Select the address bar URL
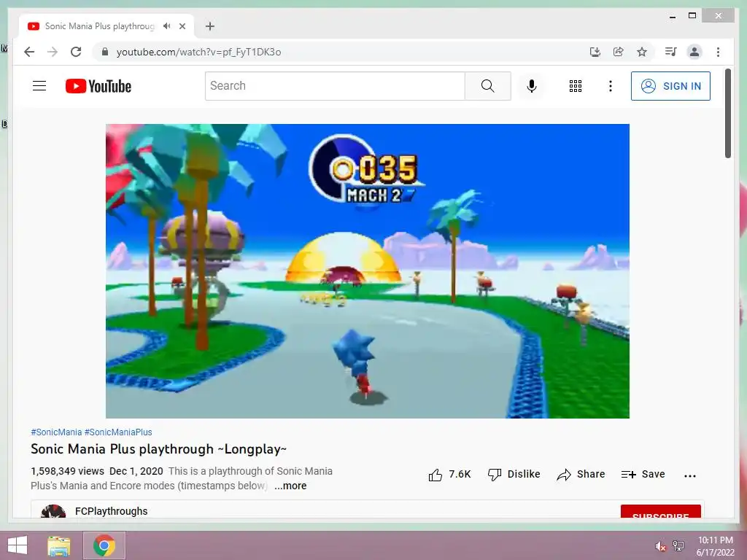The width and height of the screenshot is (747, 560). (198, 52)
